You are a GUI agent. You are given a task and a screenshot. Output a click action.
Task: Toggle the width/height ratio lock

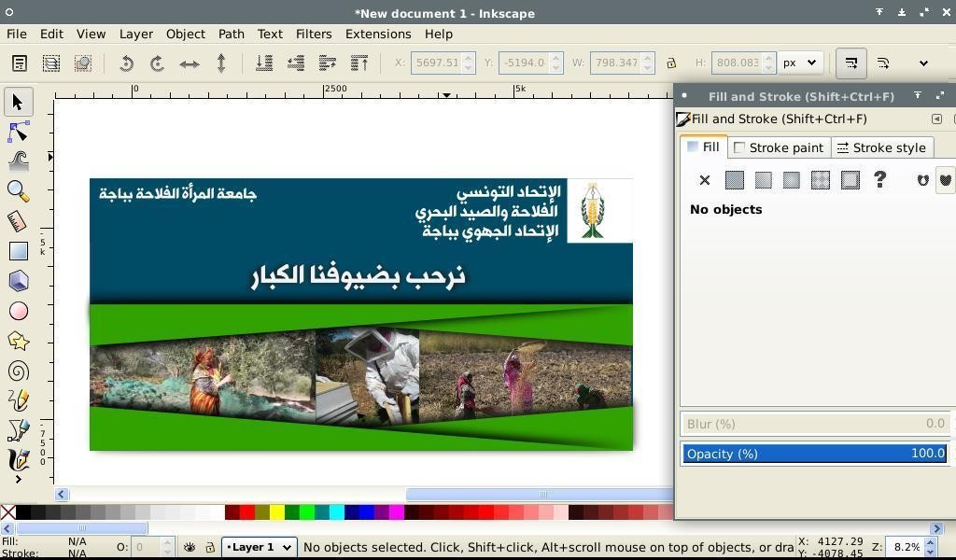(670, 63)
